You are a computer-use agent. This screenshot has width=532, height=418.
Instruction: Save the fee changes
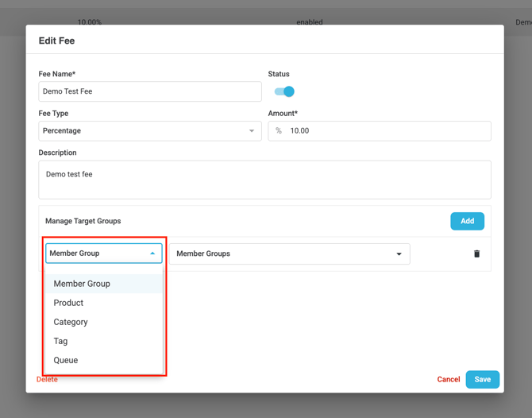482,379
